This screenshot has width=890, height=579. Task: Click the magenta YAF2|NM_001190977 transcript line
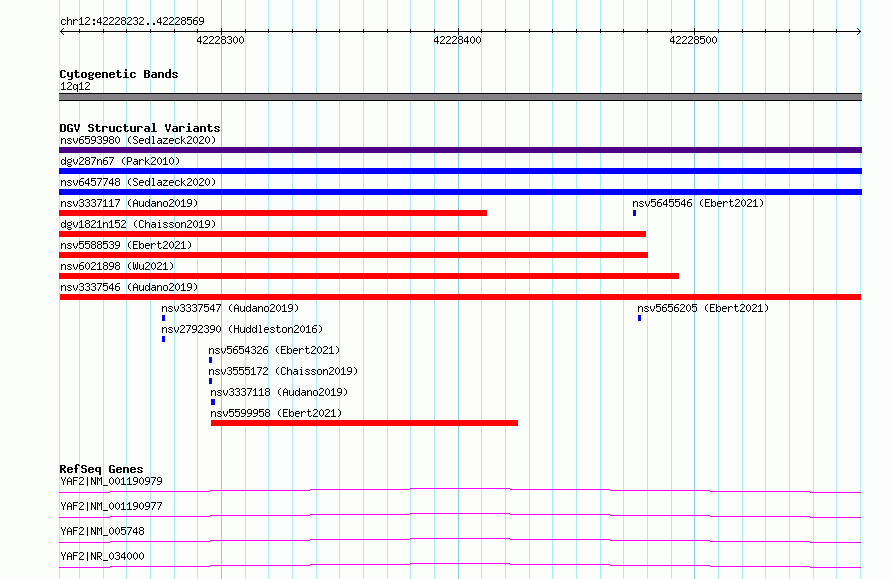(460, 515)
